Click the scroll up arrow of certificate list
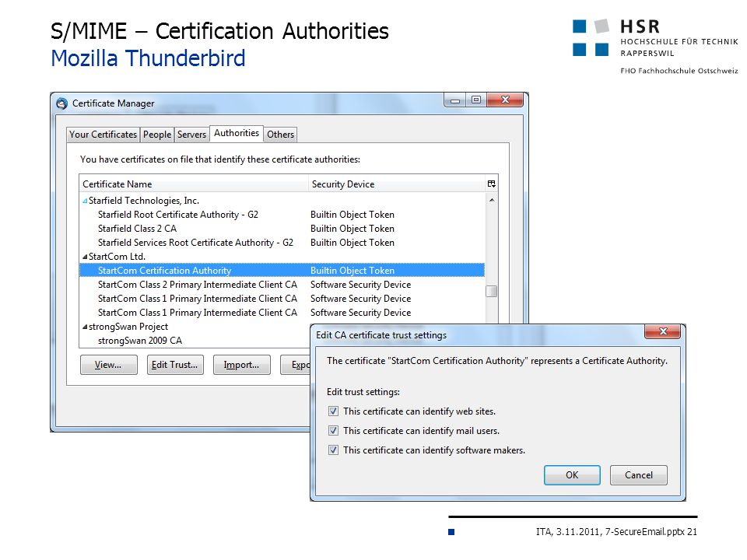This screenshot has width=747, height=560. coord(491,200)
